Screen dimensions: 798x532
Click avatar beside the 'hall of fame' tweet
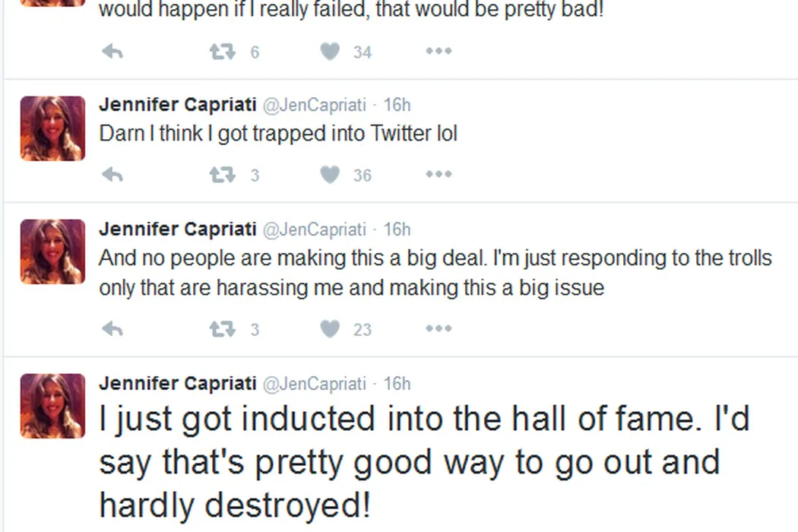52,406
